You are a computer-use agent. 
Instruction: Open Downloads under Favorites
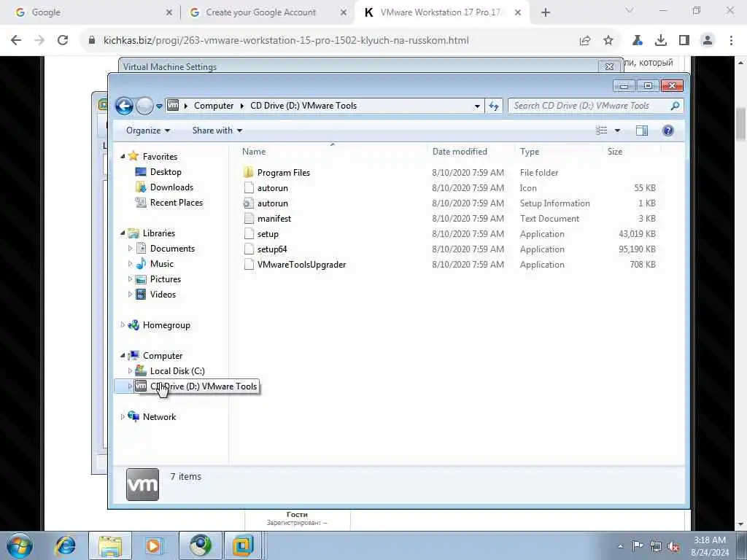click(x=171, y=187)
